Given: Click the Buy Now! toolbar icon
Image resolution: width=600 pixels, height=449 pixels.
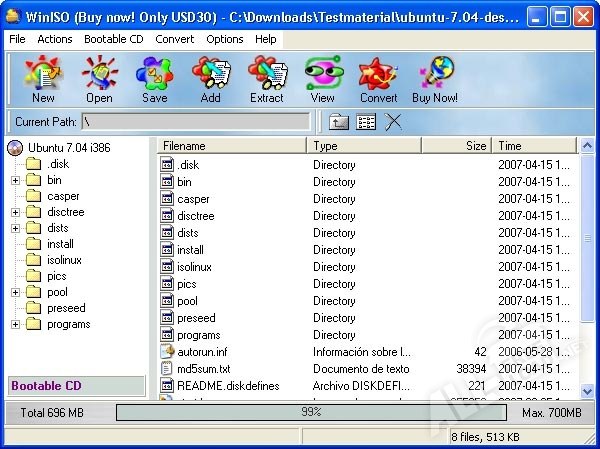Looking at the screenshot, I should click(435, 79).
